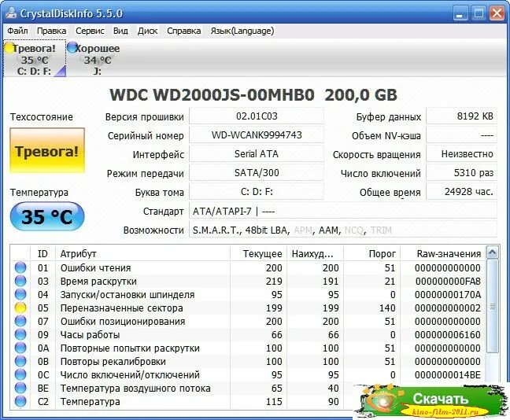Maximize the CrystalDiskInfo window
This screenshot has height=420, width=510.
pos(479,13)
